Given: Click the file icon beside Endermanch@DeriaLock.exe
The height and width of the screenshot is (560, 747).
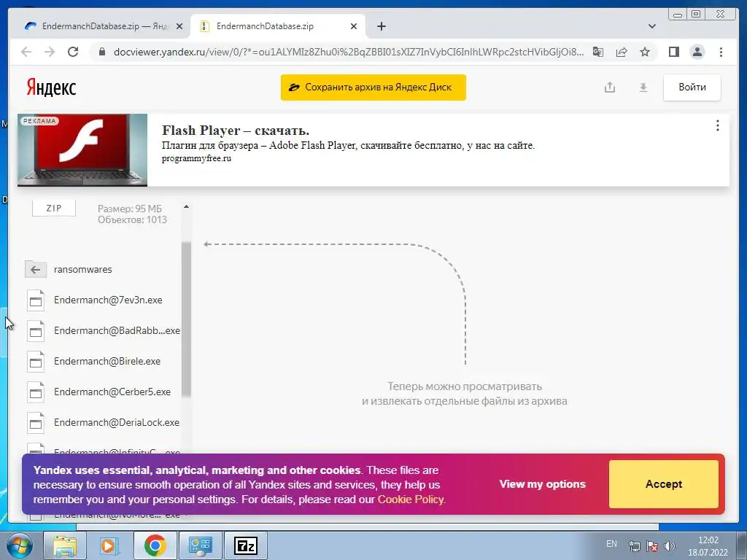Looking at the screenshot, I should point(36,423).
